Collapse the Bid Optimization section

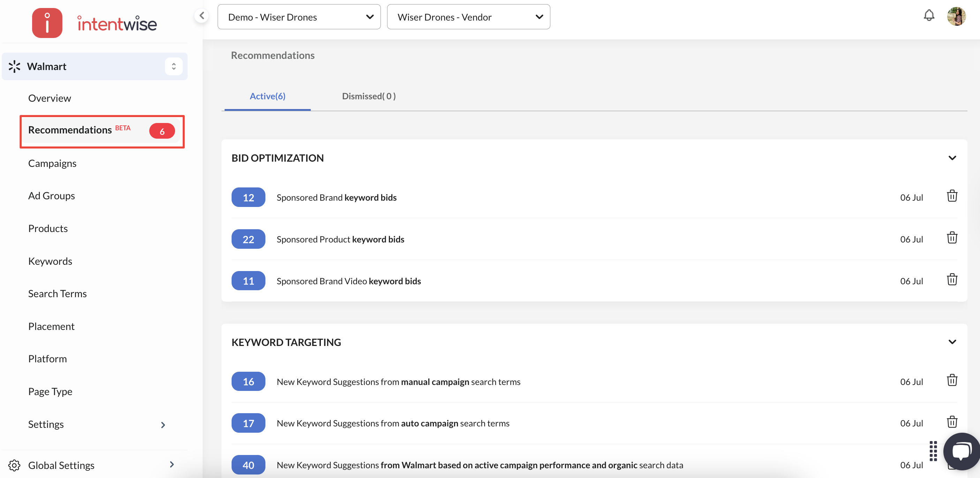[952, 158]
